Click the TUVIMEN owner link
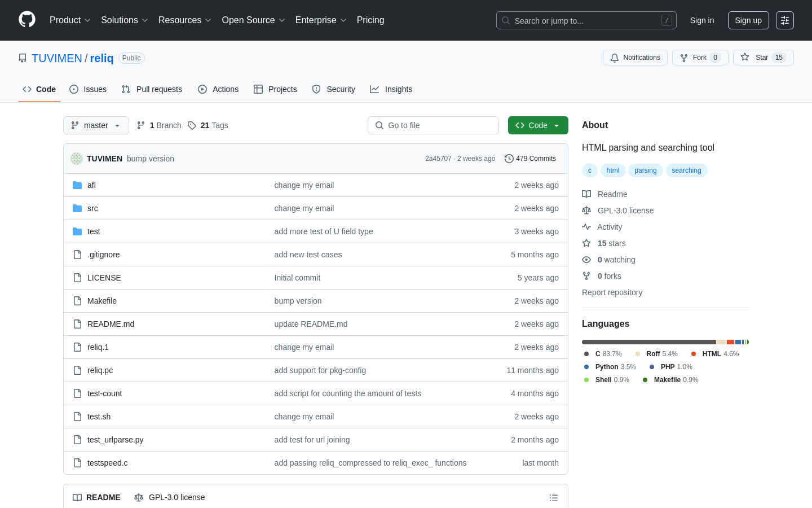 (57, 58)
